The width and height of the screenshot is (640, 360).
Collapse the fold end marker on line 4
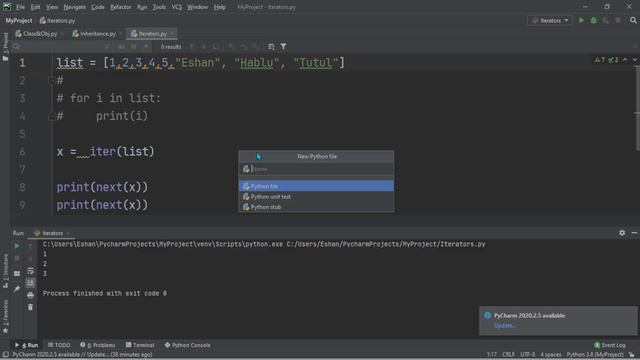tap(51, 116)
